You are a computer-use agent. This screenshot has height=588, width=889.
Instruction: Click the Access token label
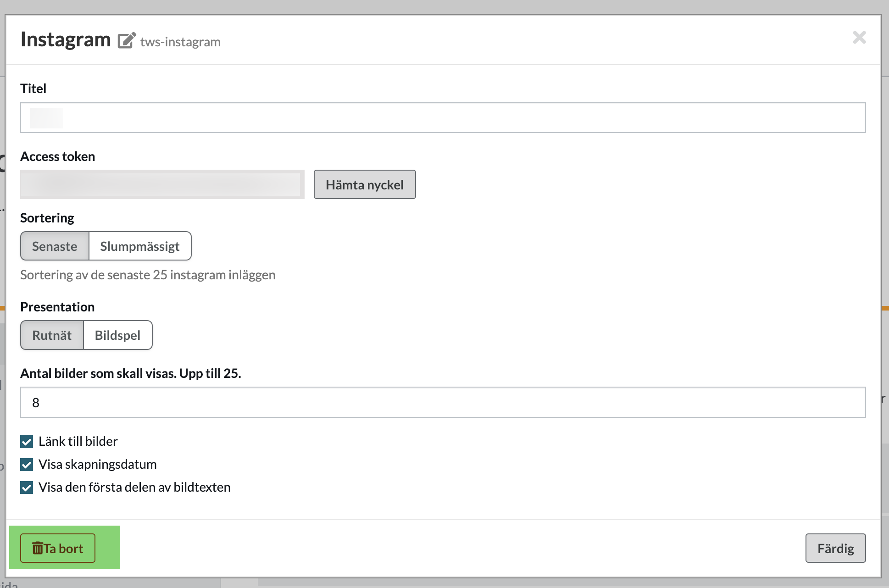pyautogui.click(x=57, y=156)
